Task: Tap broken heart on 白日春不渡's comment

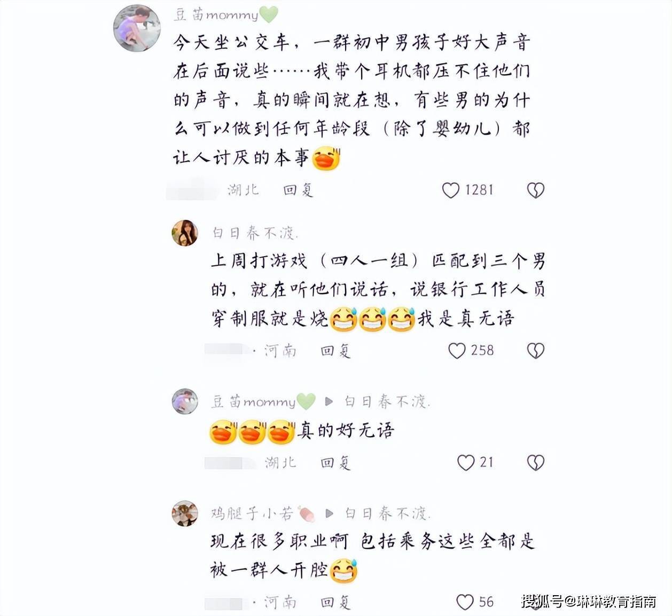Action: (x=535, y=351)
